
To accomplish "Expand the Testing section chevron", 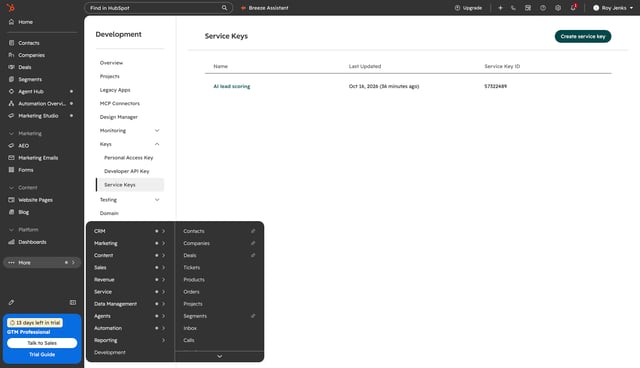I will coord(157,200).
